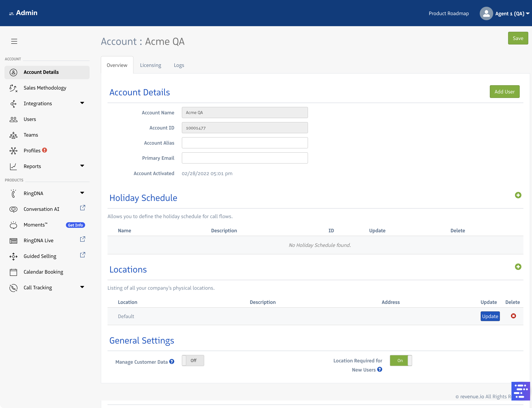Open Calendar Booking from the sidebar
Viewport: 532px width, 408px height.
[x=43, y=272]
